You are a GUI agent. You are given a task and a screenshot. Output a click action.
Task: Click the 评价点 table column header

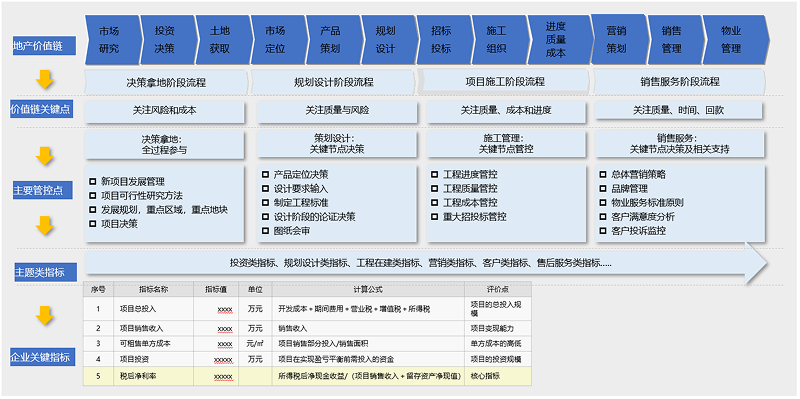(x=498, y=289)
